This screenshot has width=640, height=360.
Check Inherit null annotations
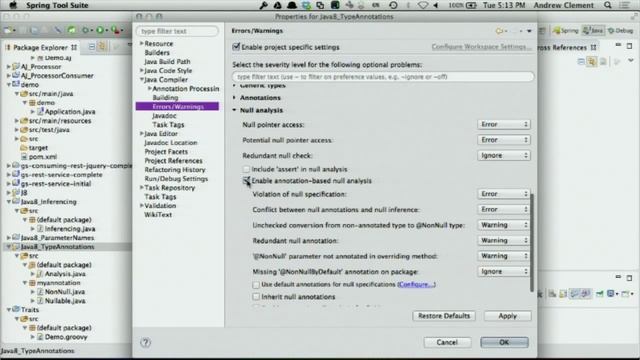click(256, 297)
